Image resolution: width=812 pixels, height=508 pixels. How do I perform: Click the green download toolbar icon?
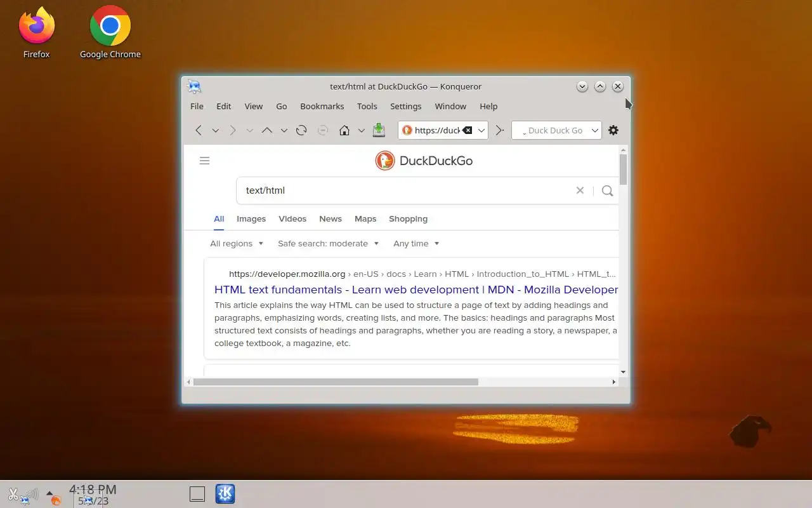tap(379, 130)
